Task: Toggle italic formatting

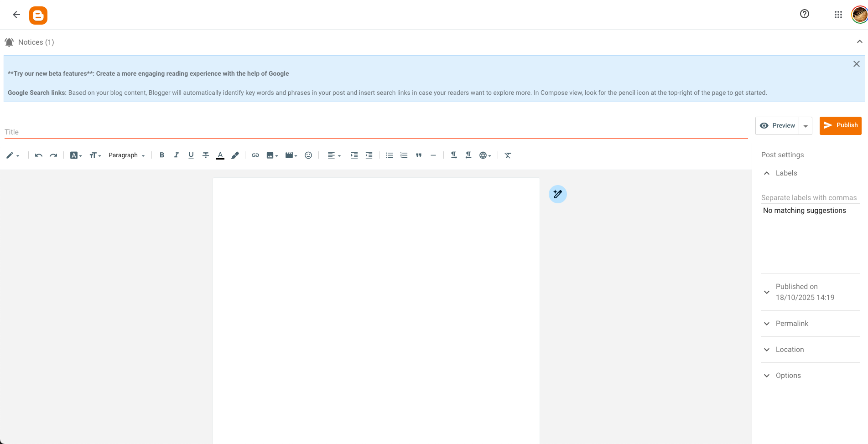Action: 176,155
